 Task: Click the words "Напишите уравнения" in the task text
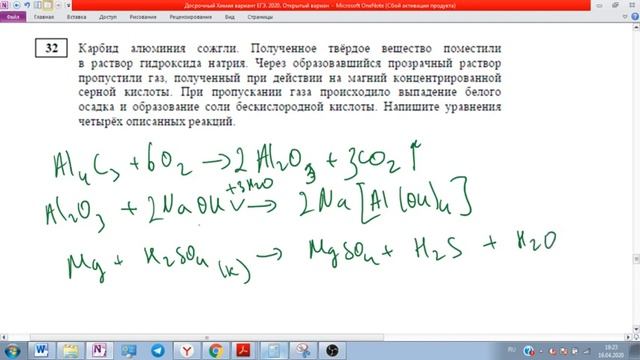click(x=442, y=107)
